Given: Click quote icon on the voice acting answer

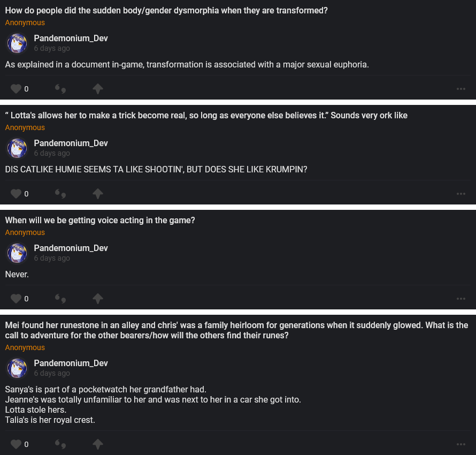Looking at the screenshot, I should [60, 299].
